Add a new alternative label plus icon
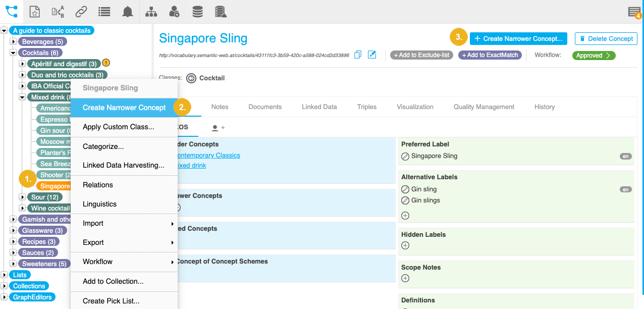The image size is (644, 309). click(405, 216)
